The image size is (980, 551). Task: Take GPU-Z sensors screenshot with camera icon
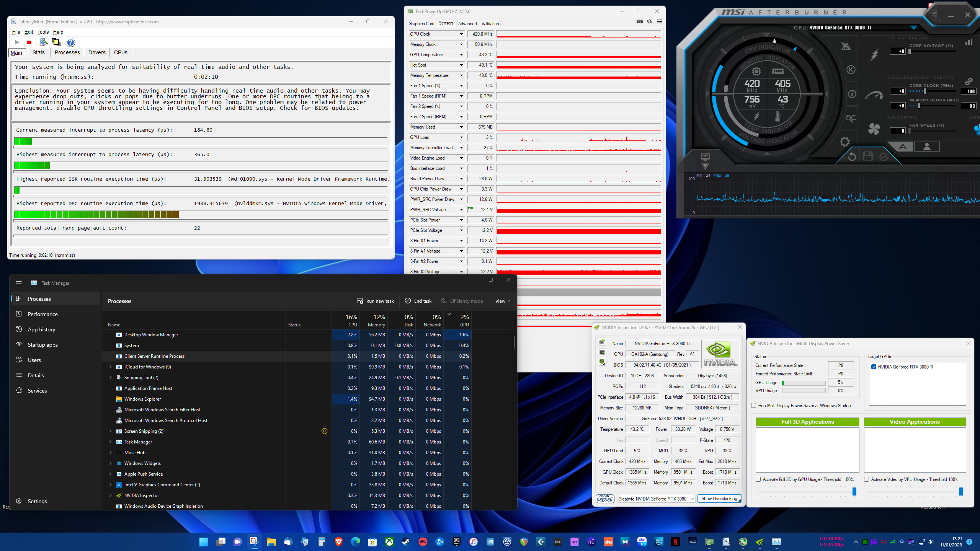(x=639, y=21)
